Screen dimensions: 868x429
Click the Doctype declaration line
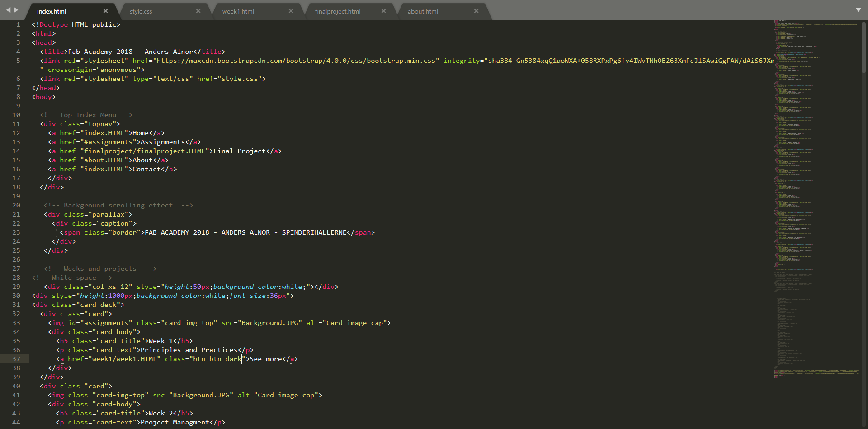point(76,24)
